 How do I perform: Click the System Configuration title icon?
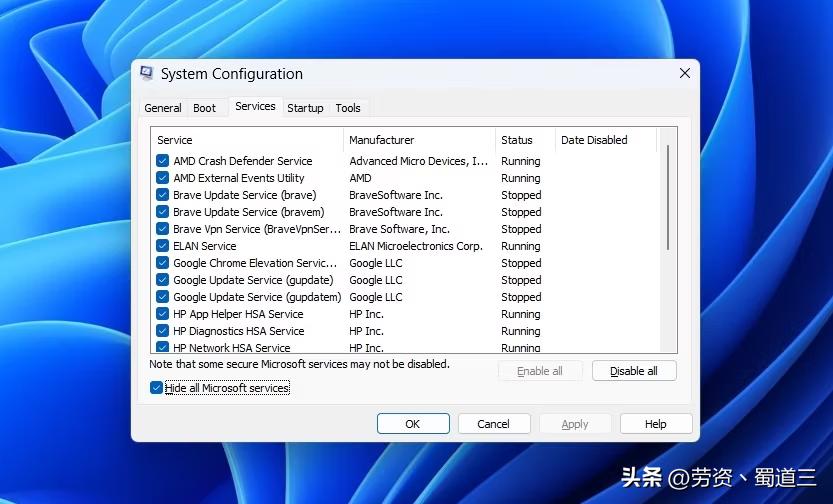(147, 73)
